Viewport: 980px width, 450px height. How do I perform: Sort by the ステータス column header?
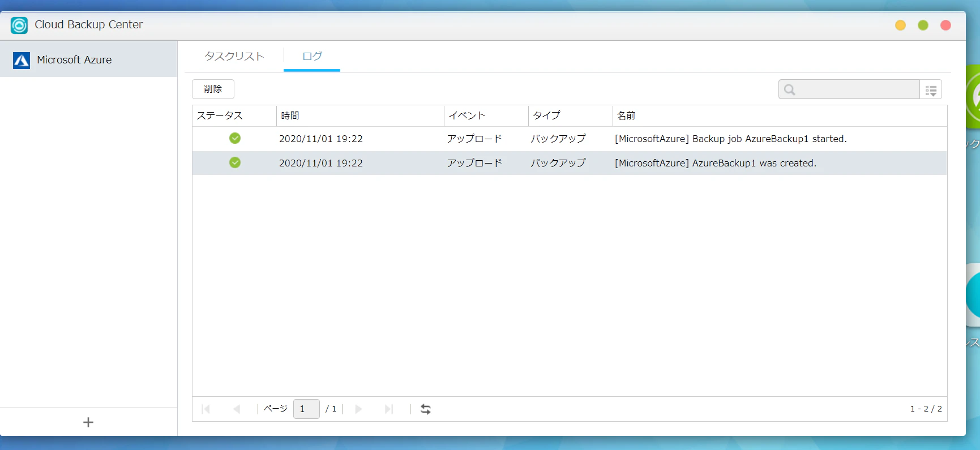234,115
